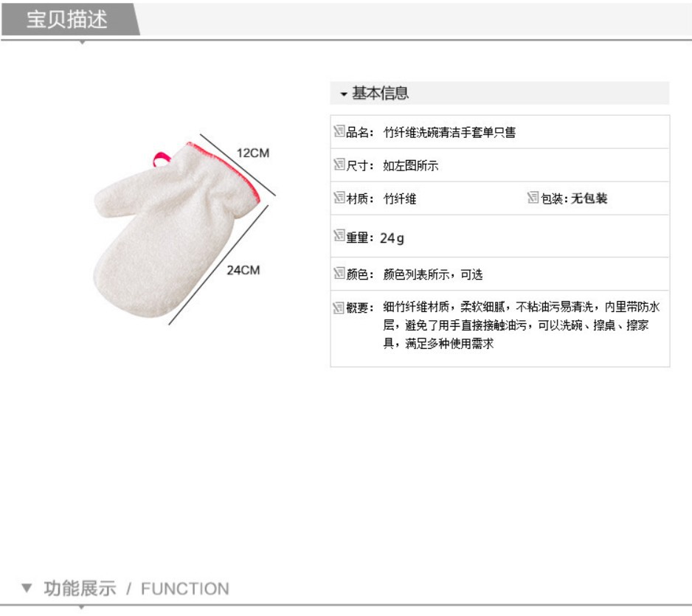Collapse the 基本信息 section arrow
Image resolution: width=692 pixels, height=616 pixels.
(x=344, y=94)
